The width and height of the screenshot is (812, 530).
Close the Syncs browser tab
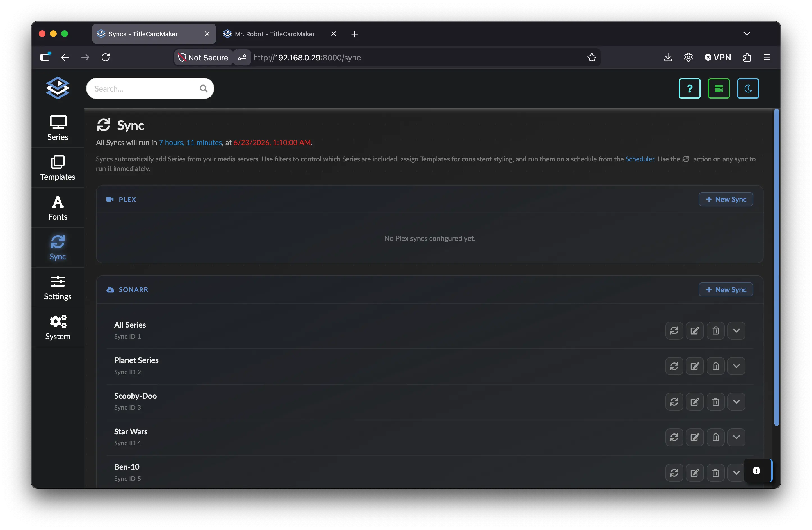(207, 34)
